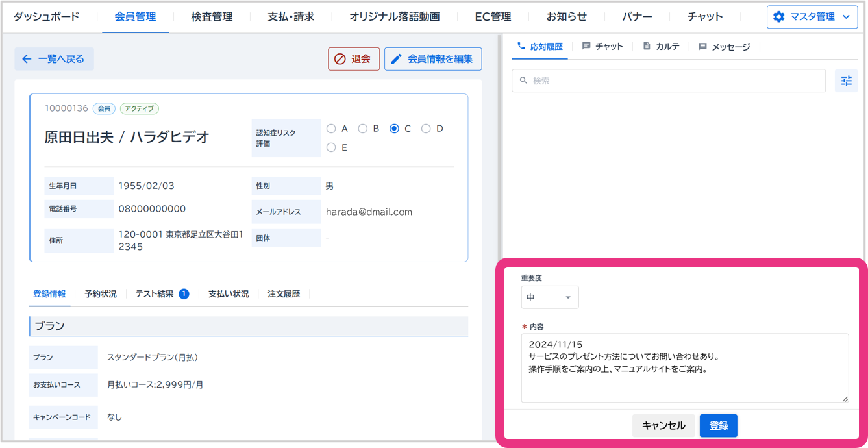868x448 pixels.
Task: Select risk rating A radio button
Action: tap(331, 129)
